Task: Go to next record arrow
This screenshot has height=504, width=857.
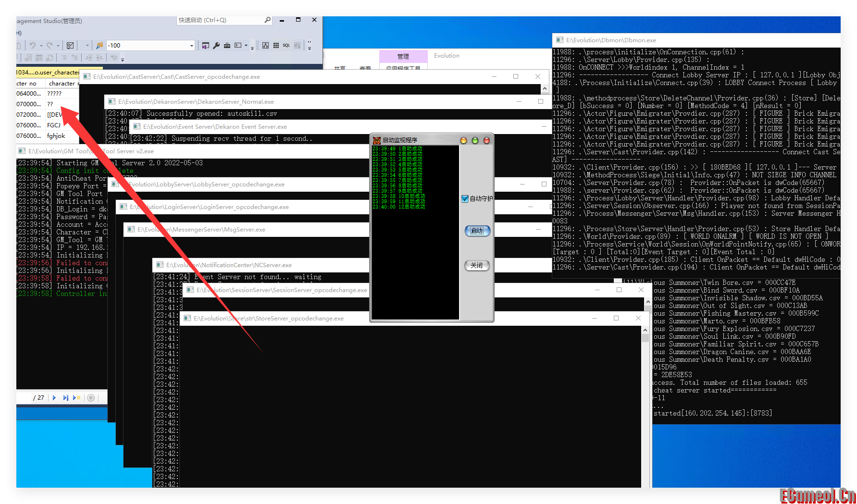Action: (54, 398)
